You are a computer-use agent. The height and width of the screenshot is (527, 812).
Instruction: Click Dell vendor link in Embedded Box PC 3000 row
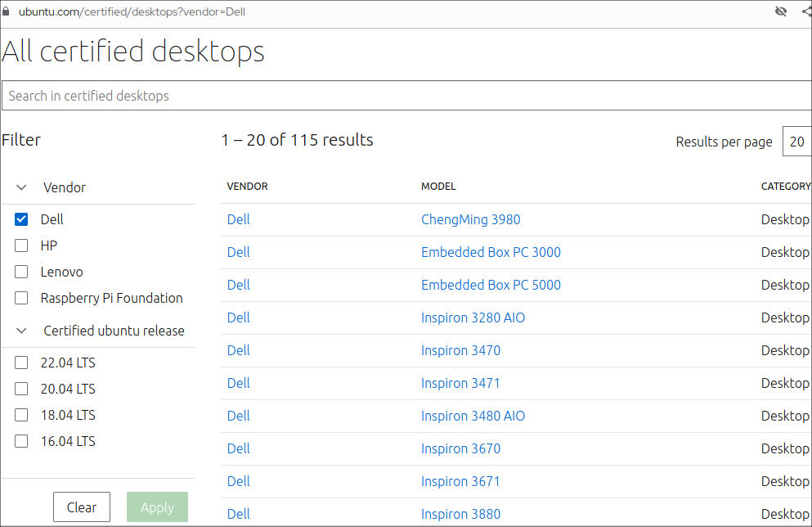coord(238,252)
